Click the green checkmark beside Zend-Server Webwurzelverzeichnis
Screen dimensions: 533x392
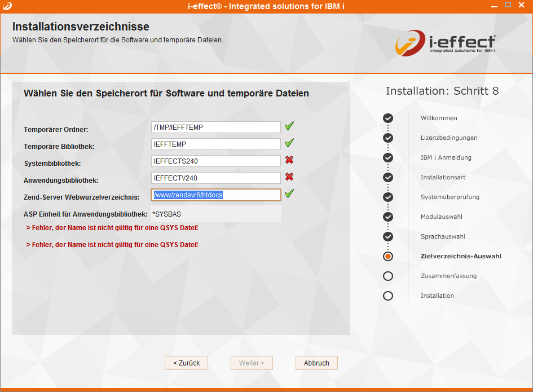(289, 194)
